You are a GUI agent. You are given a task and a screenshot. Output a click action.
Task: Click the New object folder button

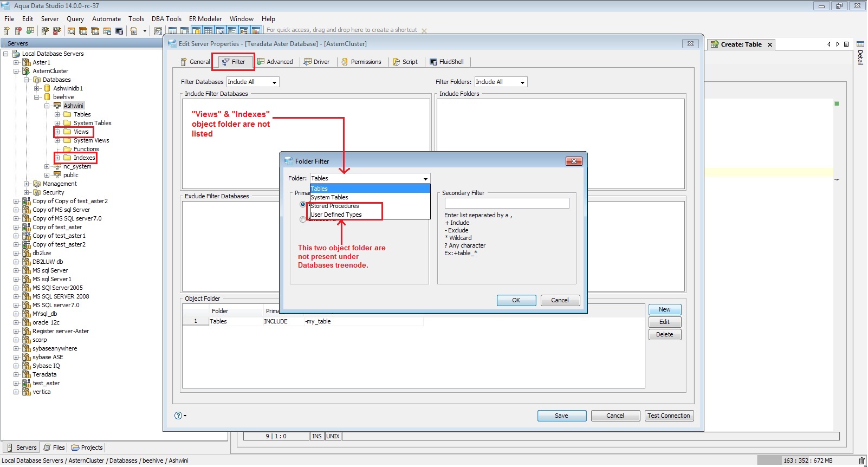pos(665,309)
